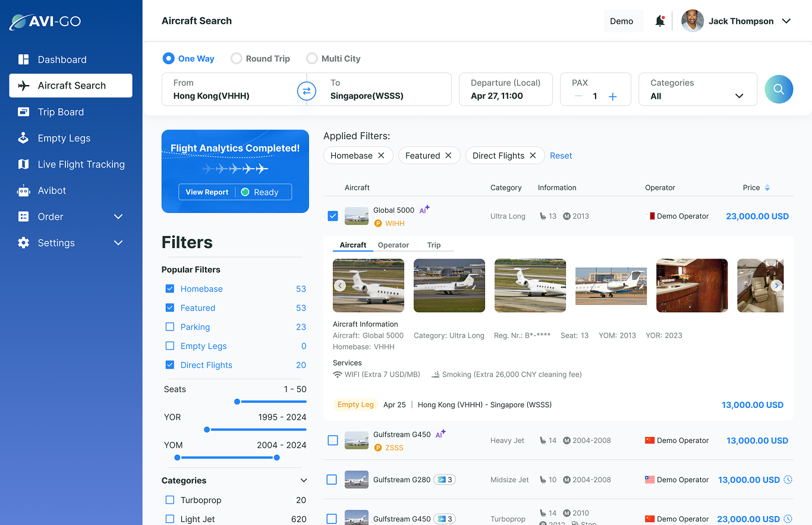Open Jack Thompson account dropdown arrow

[x=786, y=21]
